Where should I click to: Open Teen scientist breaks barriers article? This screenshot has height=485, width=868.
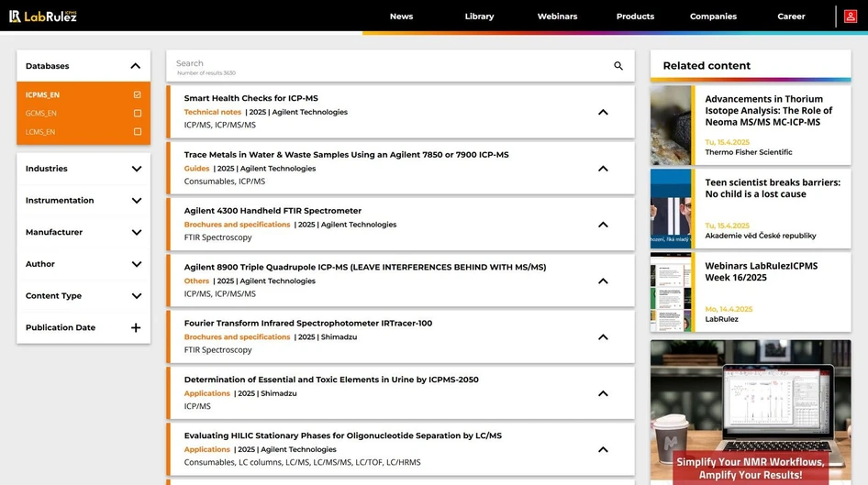pos(773,188)
